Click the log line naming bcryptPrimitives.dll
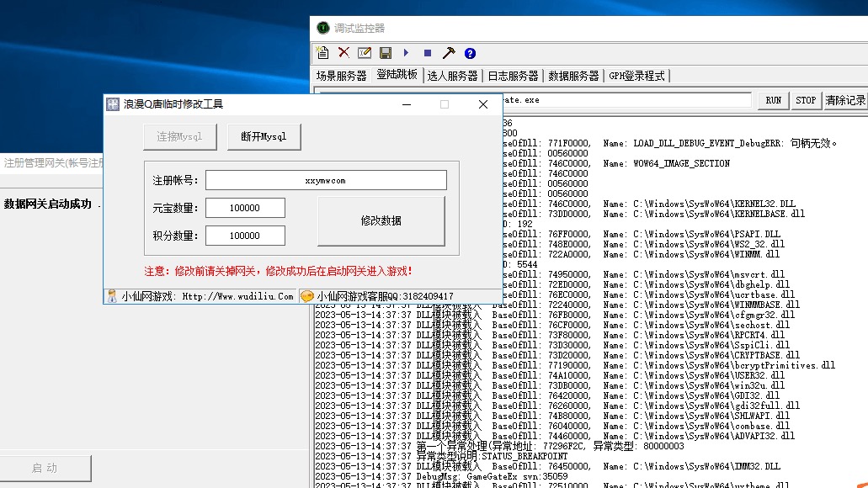The height and width of the screenshot is (488, 868). pyautogui.click(x=575, y=365)
